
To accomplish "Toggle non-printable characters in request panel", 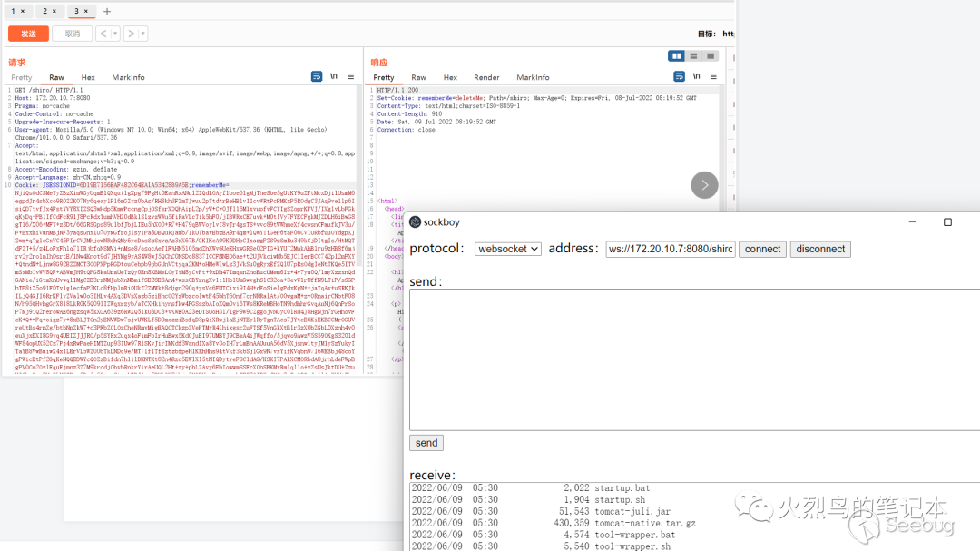I will pyautogui.click(x=334, y=76).
